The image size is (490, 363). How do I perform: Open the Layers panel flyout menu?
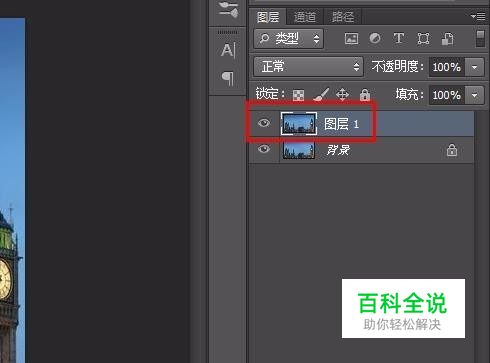478,16
